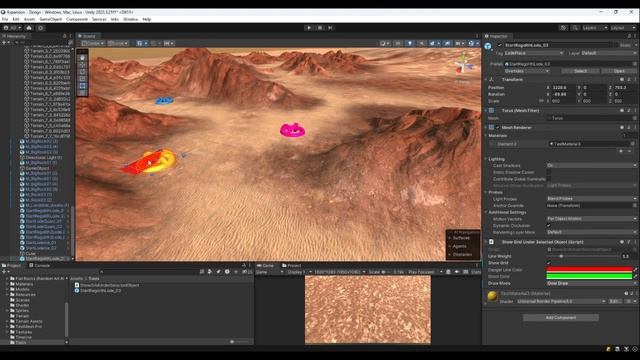Screen dimensions: 640x360
Task: Click the Add Component button
Action: coord(561,318)
